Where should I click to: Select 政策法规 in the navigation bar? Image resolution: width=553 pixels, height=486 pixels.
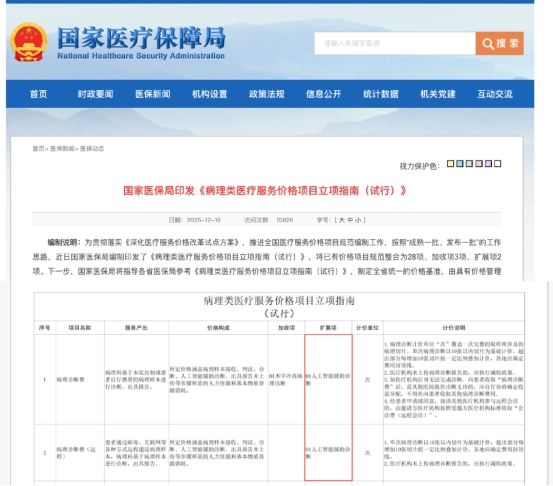pos(267,94)
